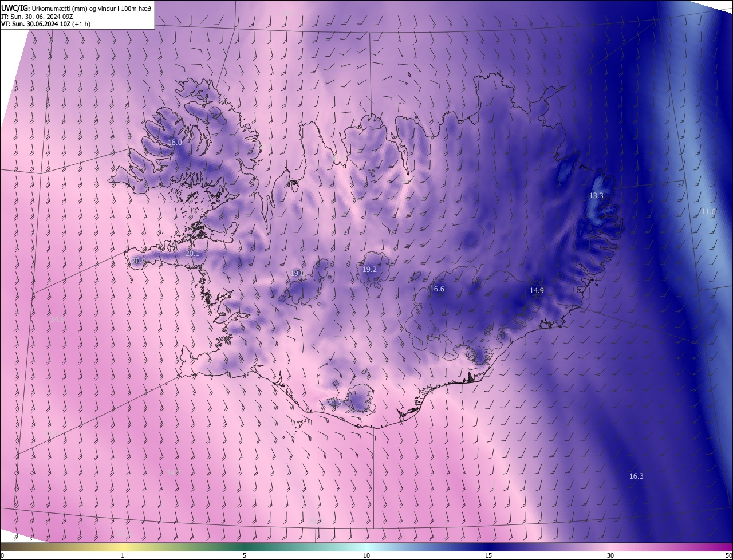Click the colorbar tick label 15

point(488,555)
